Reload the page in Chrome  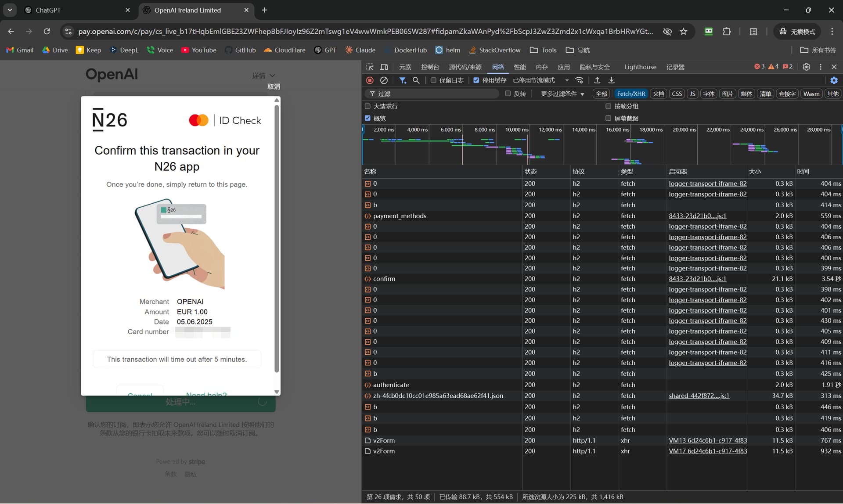click(x=47, y=31)
